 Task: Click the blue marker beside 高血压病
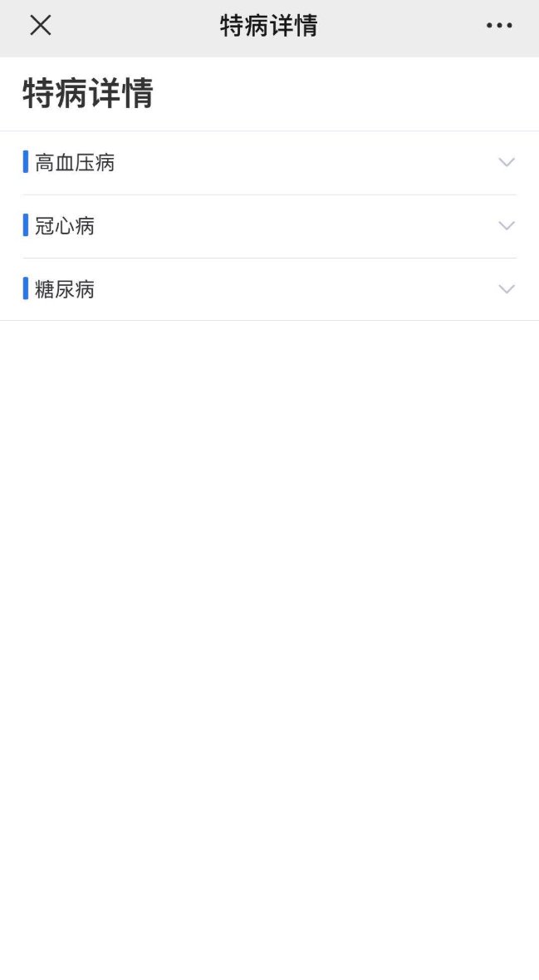click(x=26, y=162)
